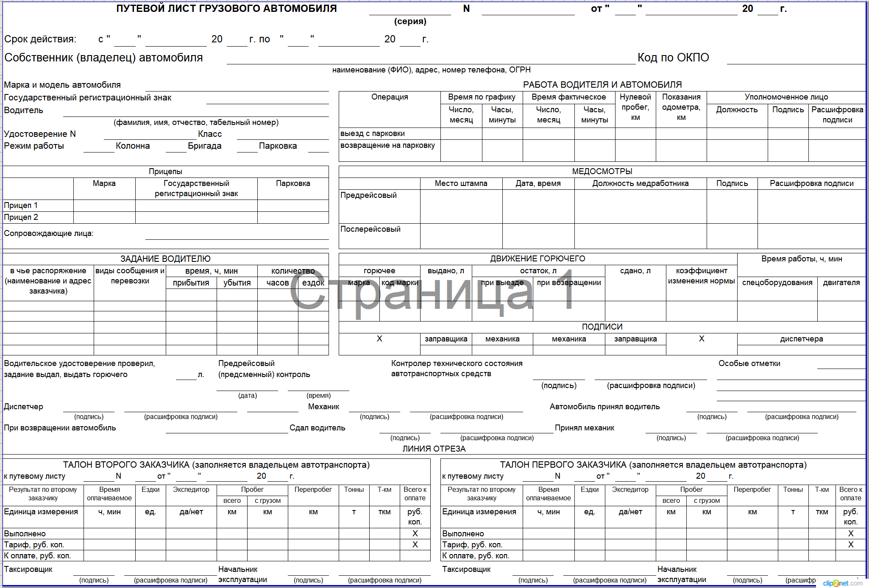
Task: Select the 'Удостоверение N' label
Action: pyautogui.click(x=40, y=134)
